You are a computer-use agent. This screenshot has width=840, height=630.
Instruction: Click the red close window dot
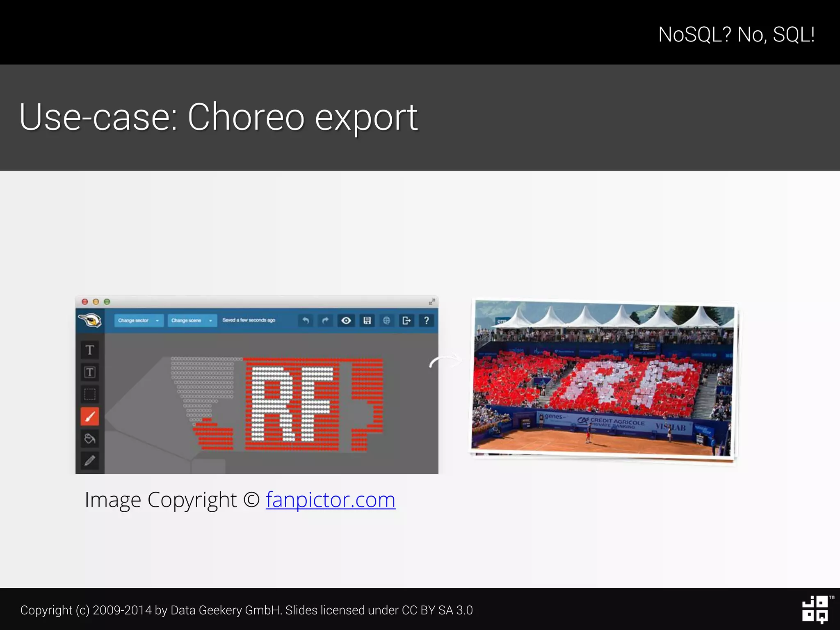85,302
